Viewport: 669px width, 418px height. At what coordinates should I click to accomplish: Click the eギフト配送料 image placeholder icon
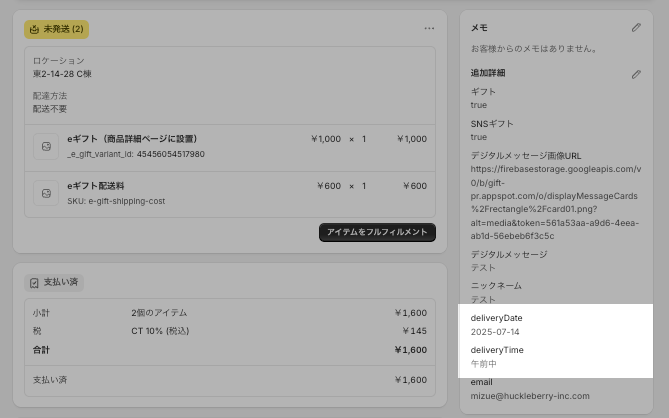point(46,193)
